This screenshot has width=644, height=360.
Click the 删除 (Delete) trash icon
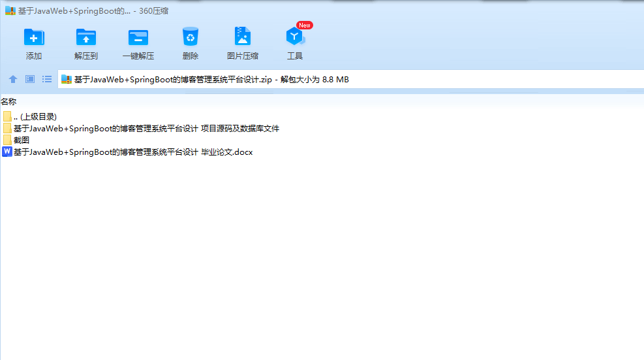click(x=190, y=37)
